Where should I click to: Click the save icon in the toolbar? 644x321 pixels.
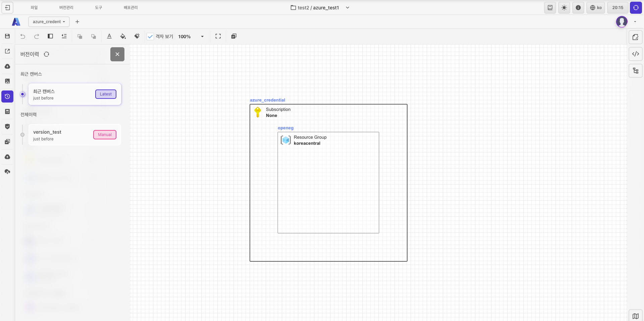pos(7,36)
